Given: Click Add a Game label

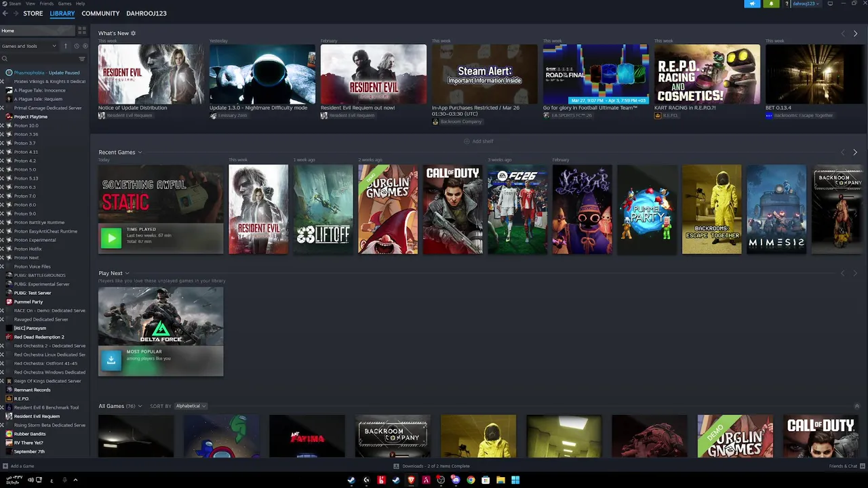Looking at the screenshot, I should (x=22, y=466).
